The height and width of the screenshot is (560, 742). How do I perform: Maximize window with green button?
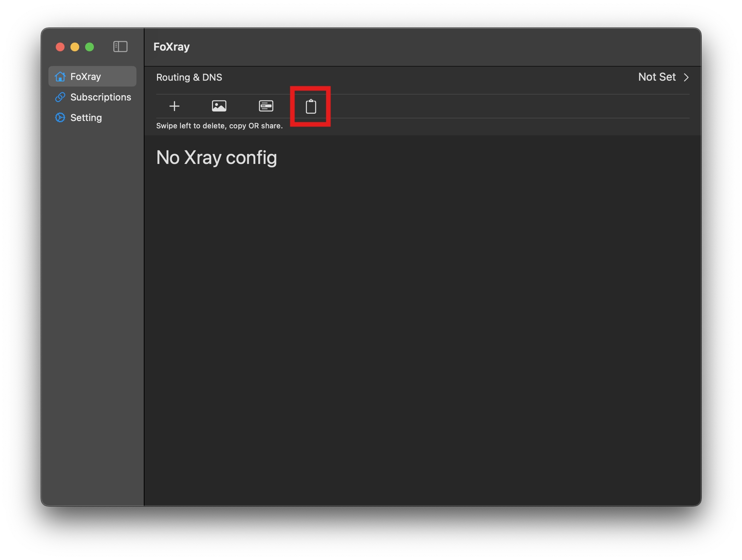(x=89, y=47)
